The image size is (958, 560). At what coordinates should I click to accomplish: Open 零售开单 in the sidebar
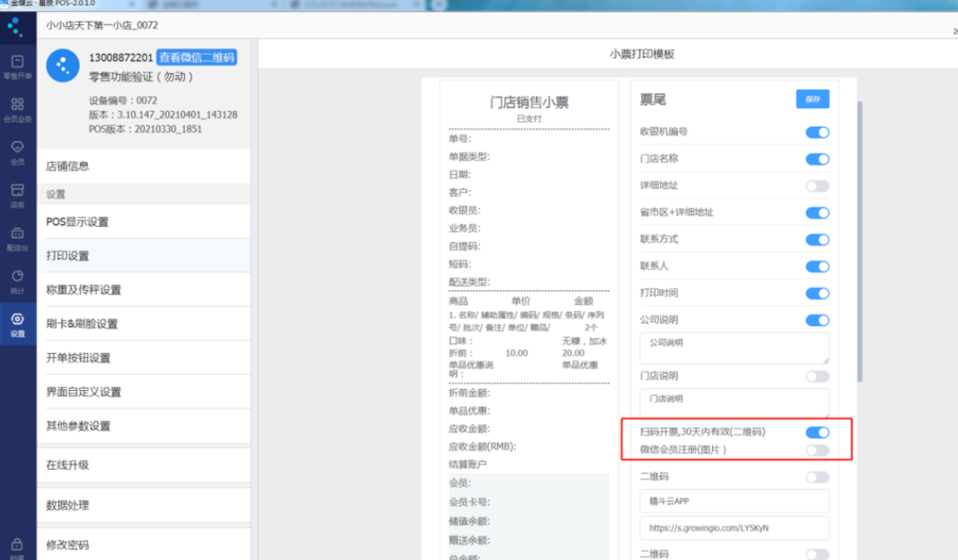click(18, 67)
